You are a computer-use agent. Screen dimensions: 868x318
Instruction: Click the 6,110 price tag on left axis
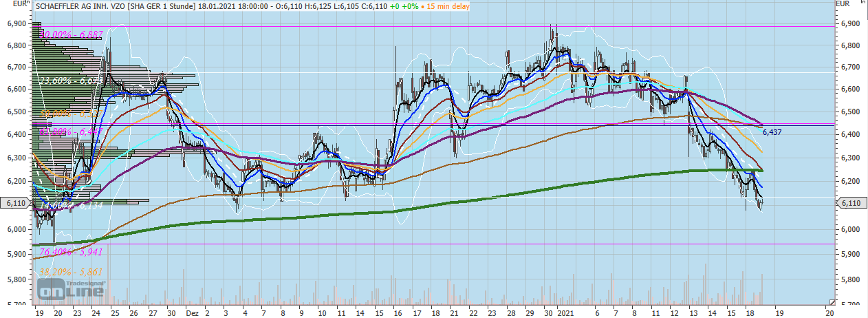click(x=16, y=204)
